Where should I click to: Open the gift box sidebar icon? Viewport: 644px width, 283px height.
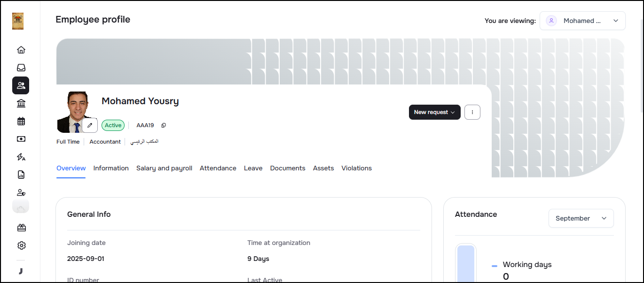point(21,228)
